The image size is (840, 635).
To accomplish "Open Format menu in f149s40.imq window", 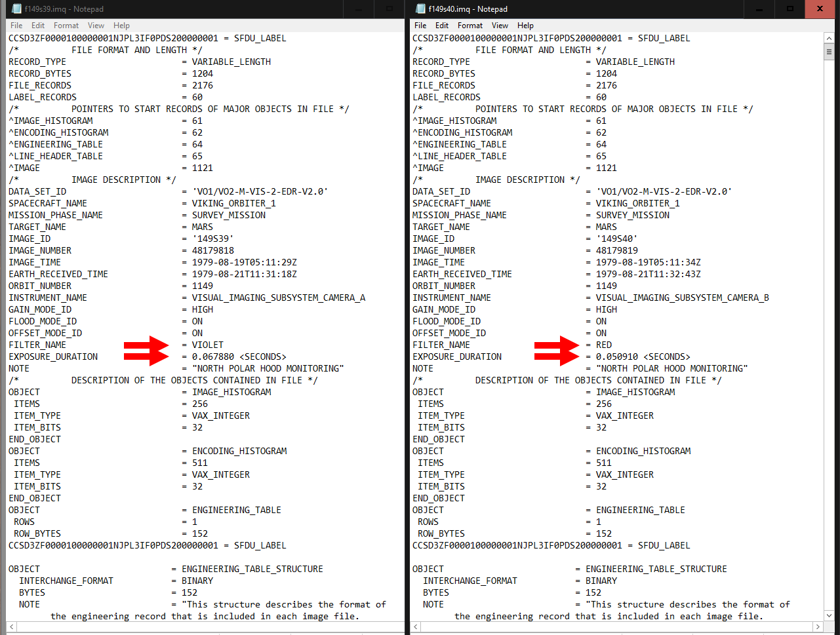I will [470, 26].
